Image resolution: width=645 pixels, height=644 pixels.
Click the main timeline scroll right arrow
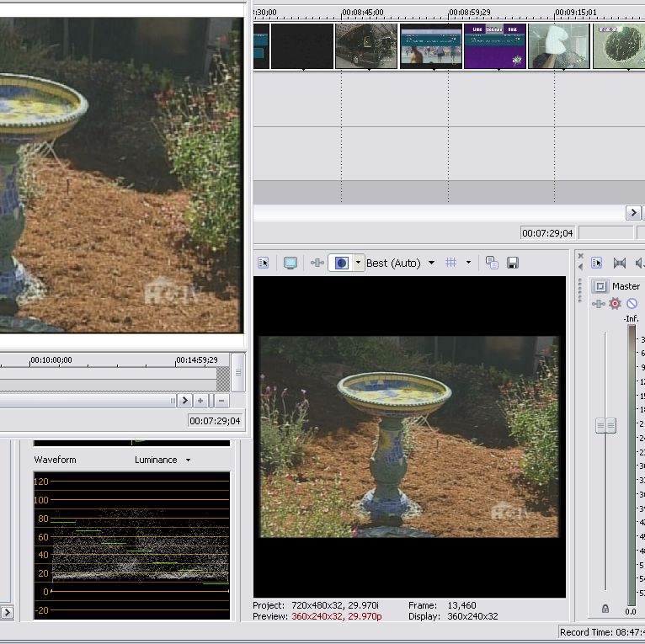[633, 213]
